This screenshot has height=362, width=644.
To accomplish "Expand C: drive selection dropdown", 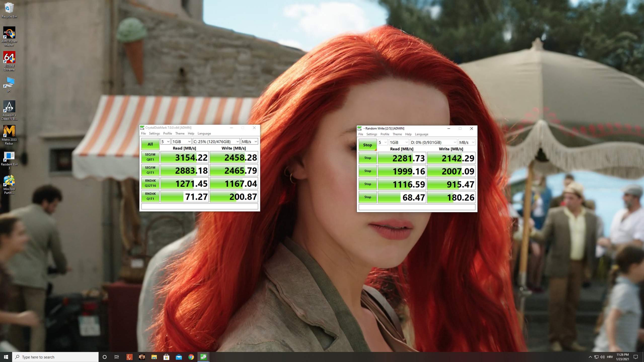I will pos(216,141).
